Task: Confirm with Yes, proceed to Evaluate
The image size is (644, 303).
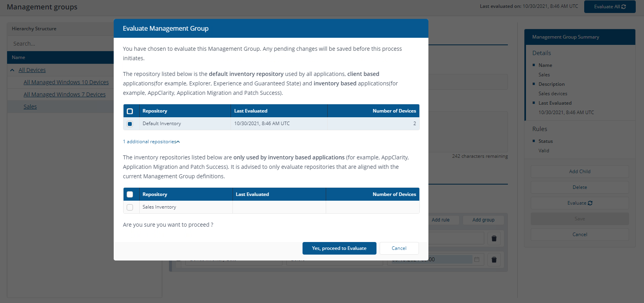Action: [339, 248]
